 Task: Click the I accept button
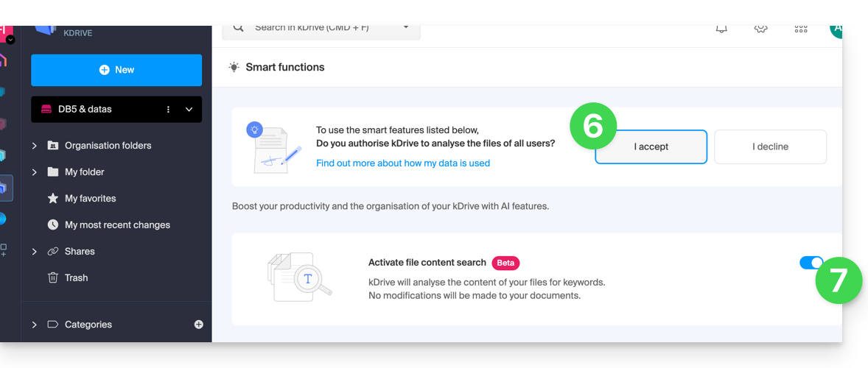point(651,147)
